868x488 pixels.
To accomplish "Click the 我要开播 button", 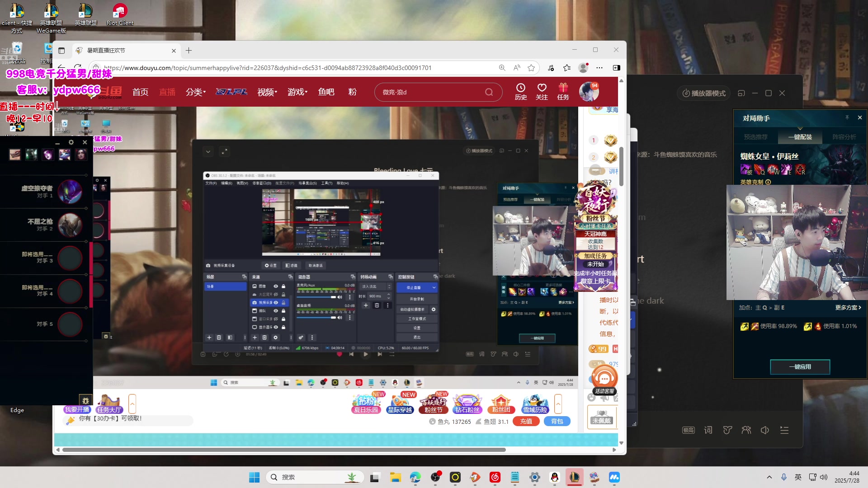I will pyautogui.click(x=77, y=409).
